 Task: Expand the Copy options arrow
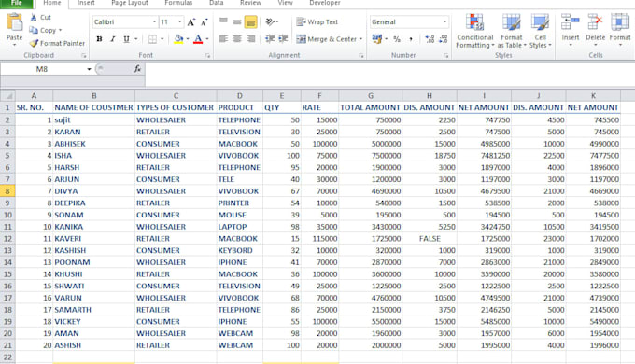61,30
